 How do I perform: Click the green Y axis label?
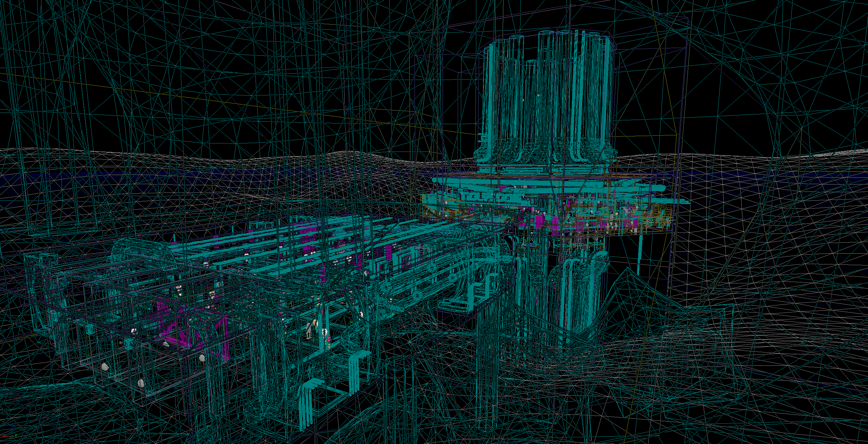click(16, 435)
